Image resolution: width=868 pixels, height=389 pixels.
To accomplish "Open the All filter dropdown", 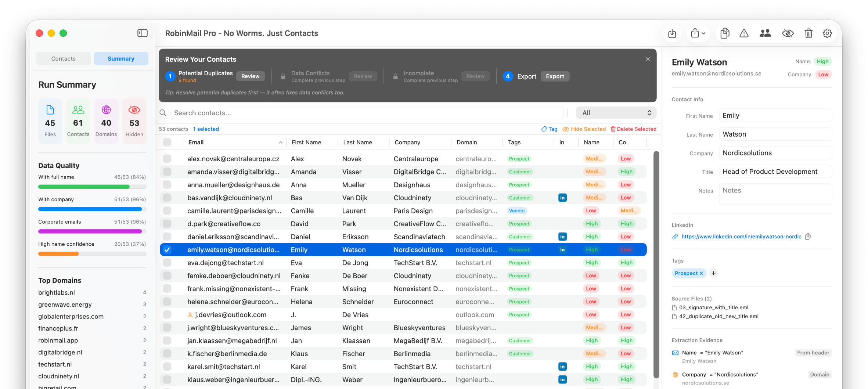I will pyautogui.click(x=616, y=113).
